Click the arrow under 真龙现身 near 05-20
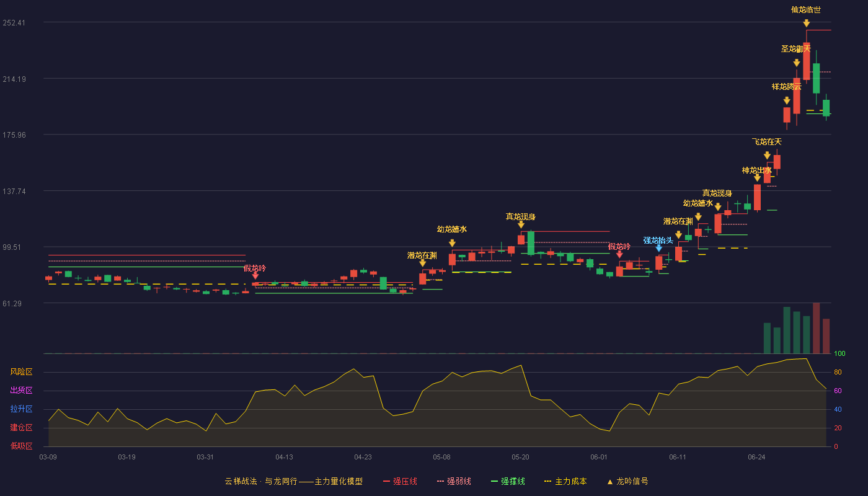Screen dimensions: 868x496 tap(521, 224)
